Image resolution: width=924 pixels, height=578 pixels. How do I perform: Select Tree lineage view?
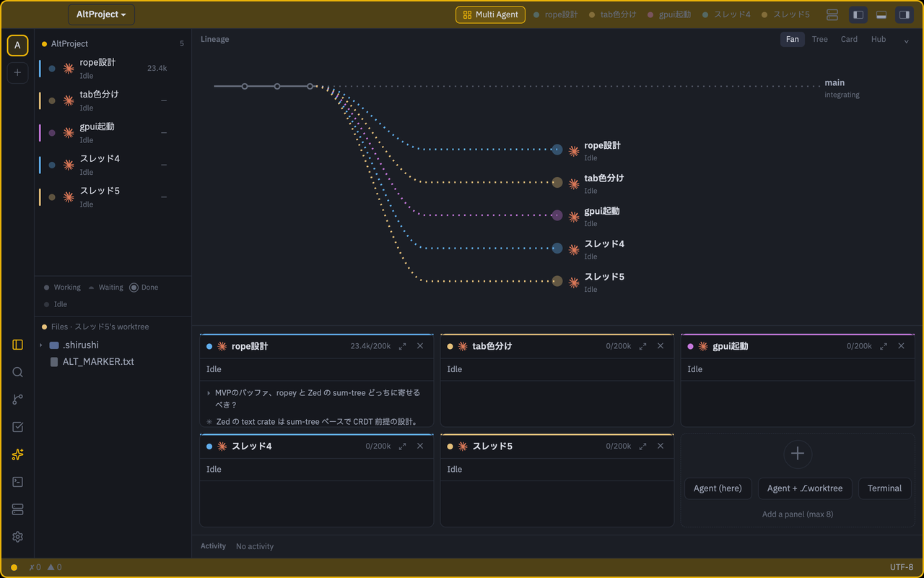coord(820,39)
